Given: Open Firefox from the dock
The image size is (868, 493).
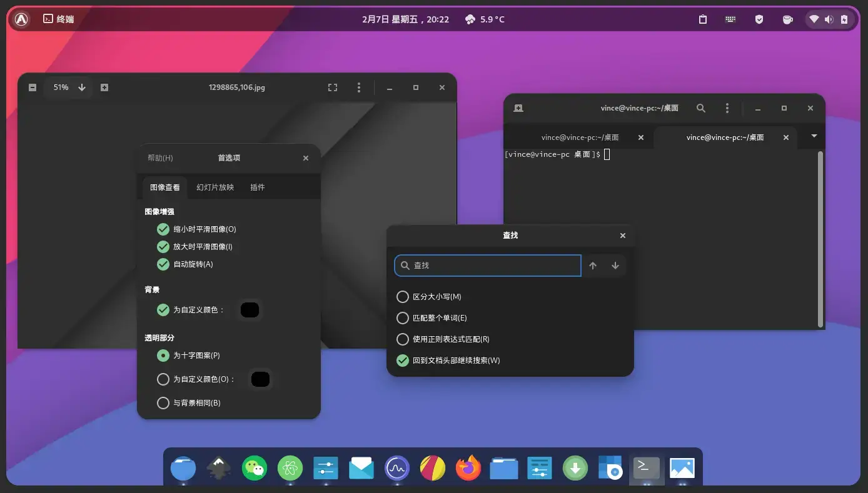Looking at the screenshot, I should [468, 467].
